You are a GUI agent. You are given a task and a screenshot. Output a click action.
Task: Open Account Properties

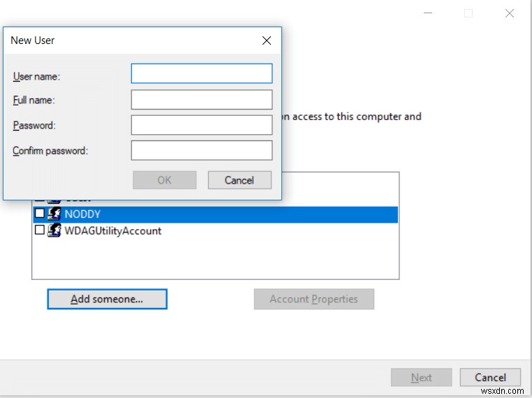point(314,299)
